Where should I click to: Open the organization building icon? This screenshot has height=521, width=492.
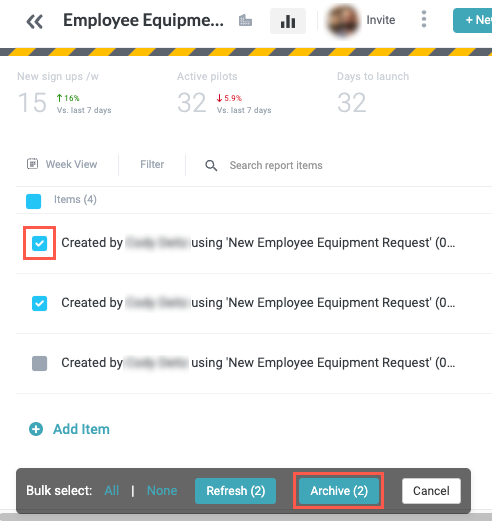tap(245, 21)
